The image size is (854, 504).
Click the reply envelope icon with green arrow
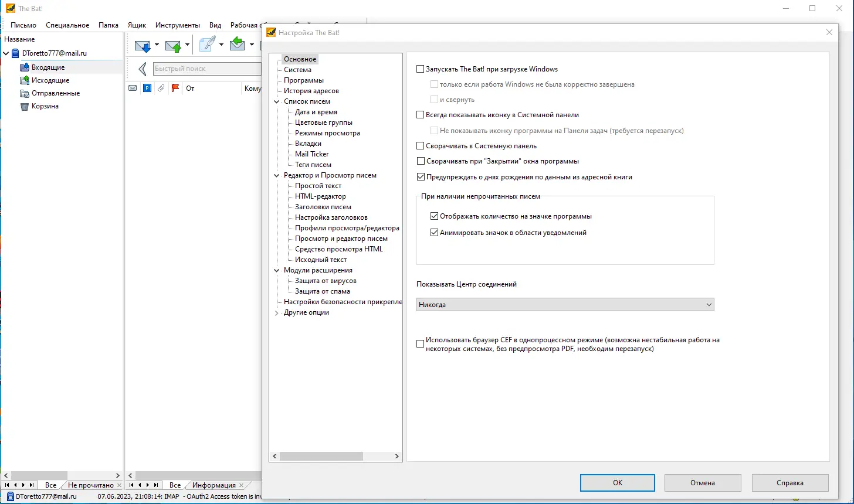point(238,45)
